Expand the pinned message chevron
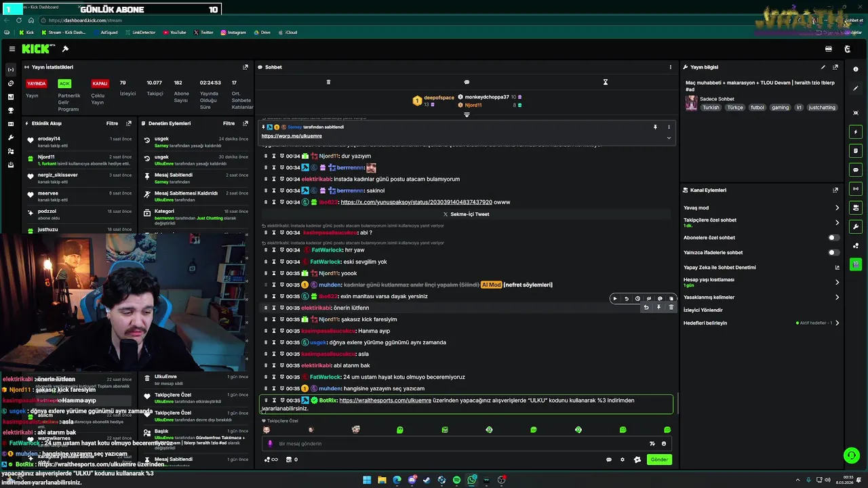 [x=669, y=138]
